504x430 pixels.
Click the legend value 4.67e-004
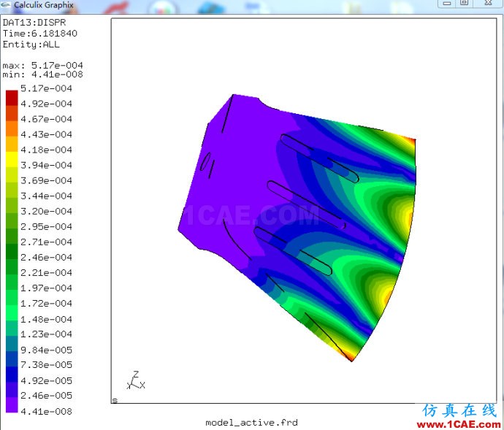click(46, 119)
